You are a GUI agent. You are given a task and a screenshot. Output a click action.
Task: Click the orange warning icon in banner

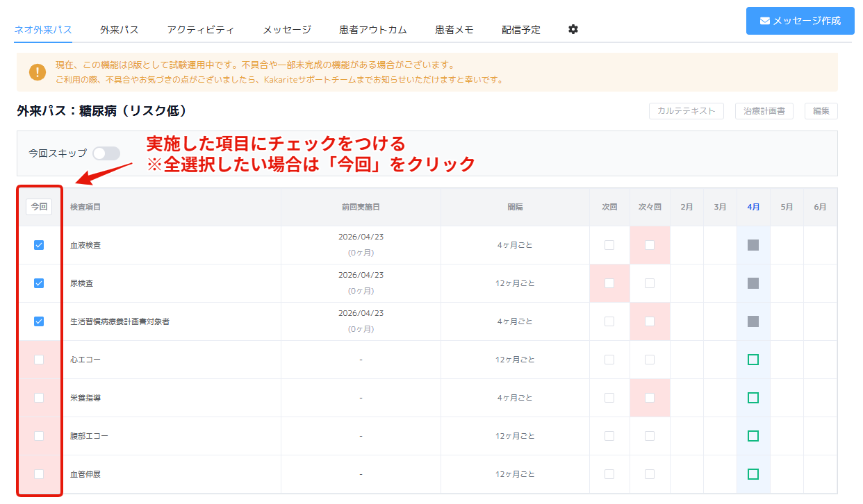point(38,72)
